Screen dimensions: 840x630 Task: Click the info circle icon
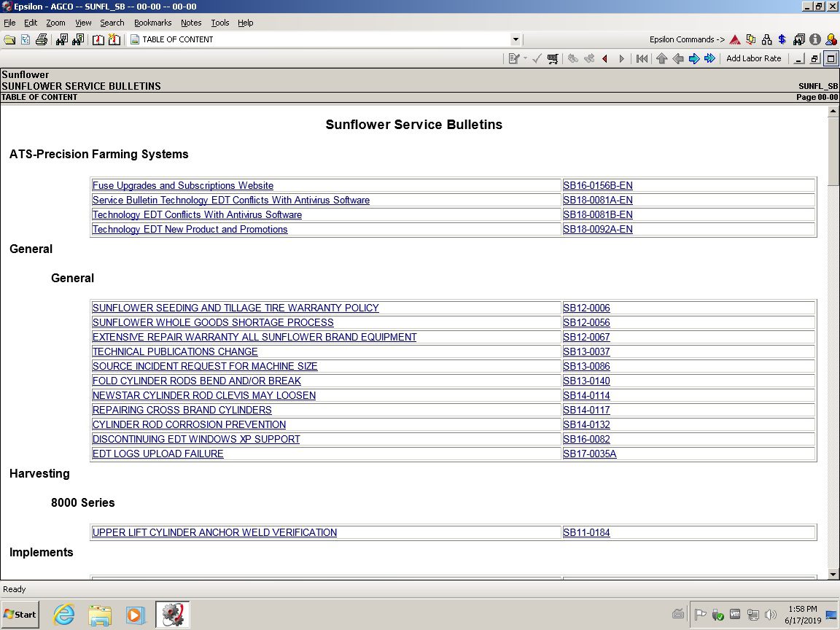[x=814, y=39]
